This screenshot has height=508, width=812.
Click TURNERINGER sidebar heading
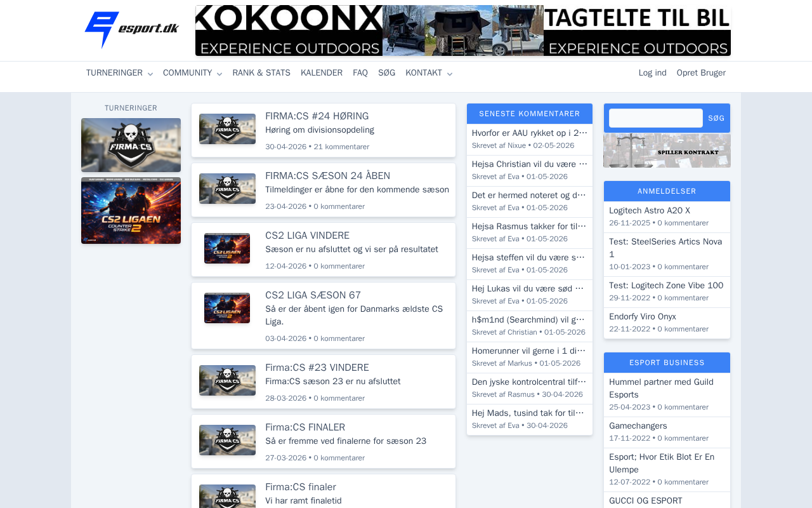click(x=131, y=108)
